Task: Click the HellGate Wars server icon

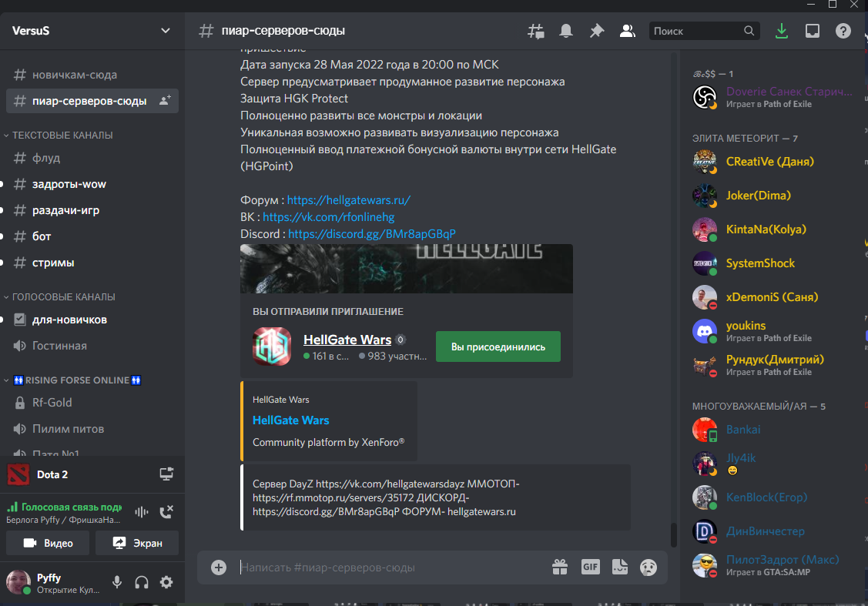Action: (x=272, y=347)
